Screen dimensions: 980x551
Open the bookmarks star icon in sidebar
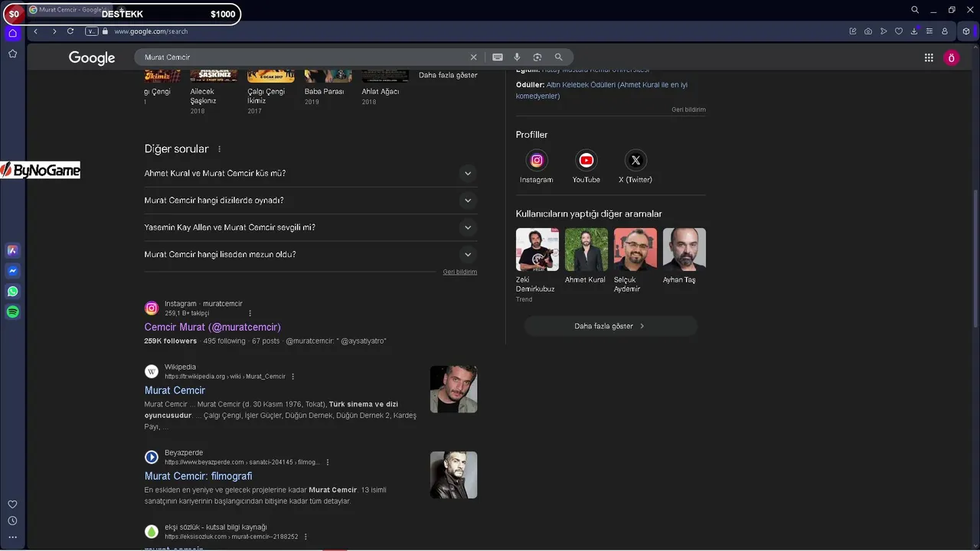click(x=12, y=54)
